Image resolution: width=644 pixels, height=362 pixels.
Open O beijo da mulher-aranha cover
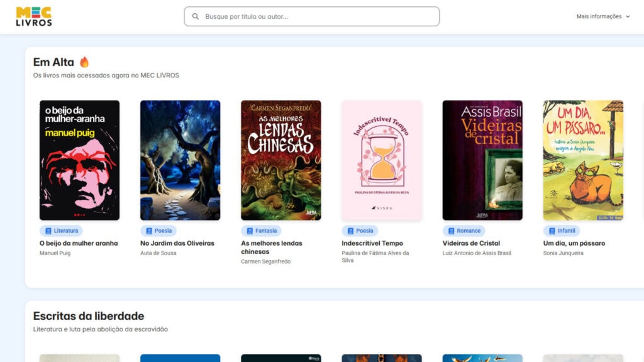(79, 160)
